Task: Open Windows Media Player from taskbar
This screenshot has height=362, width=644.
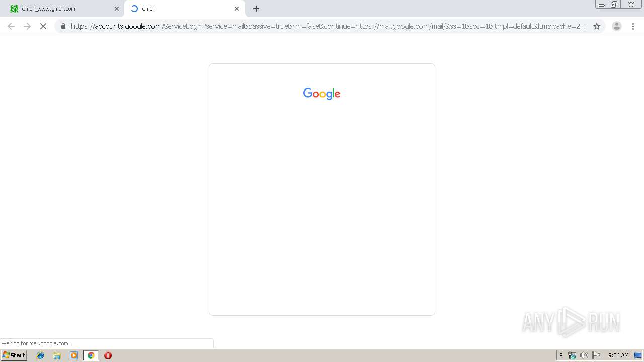Action: coord(74,355)
